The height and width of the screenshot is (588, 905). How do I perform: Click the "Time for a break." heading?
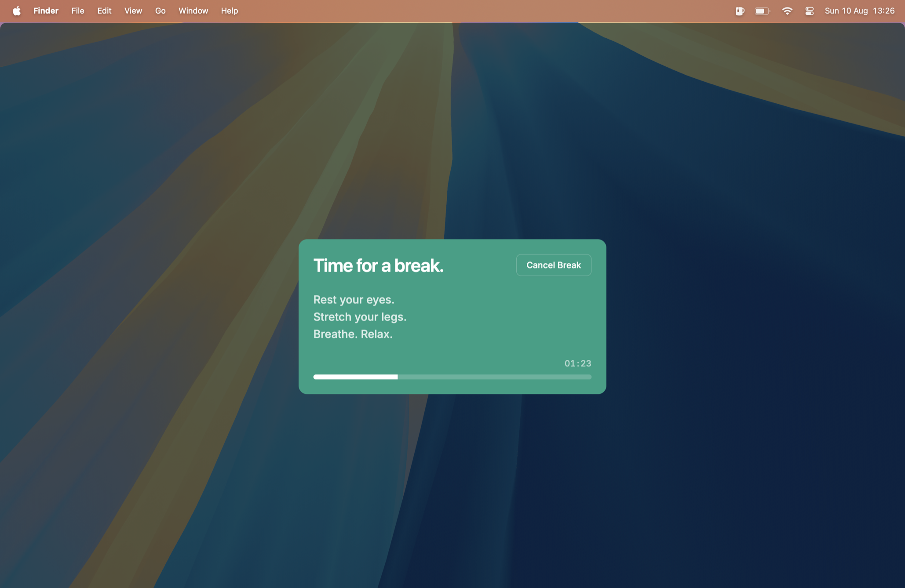pyautogui.click(x=378, y=265)
